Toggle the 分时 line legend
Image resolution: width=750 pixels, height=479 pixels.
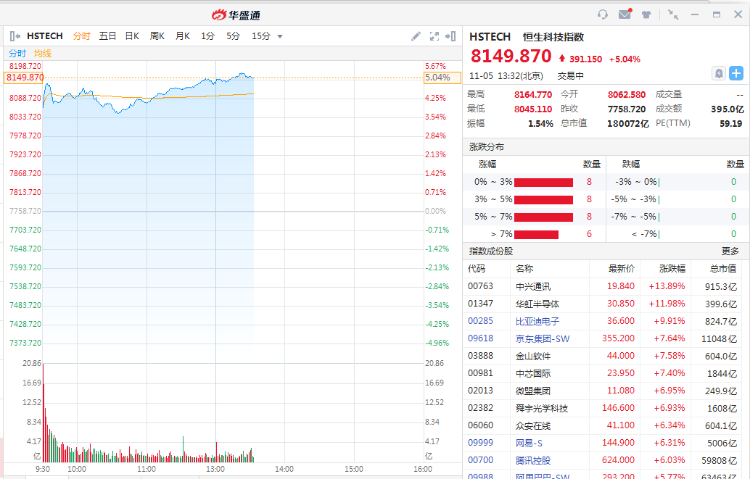click(x=17, y=53)
